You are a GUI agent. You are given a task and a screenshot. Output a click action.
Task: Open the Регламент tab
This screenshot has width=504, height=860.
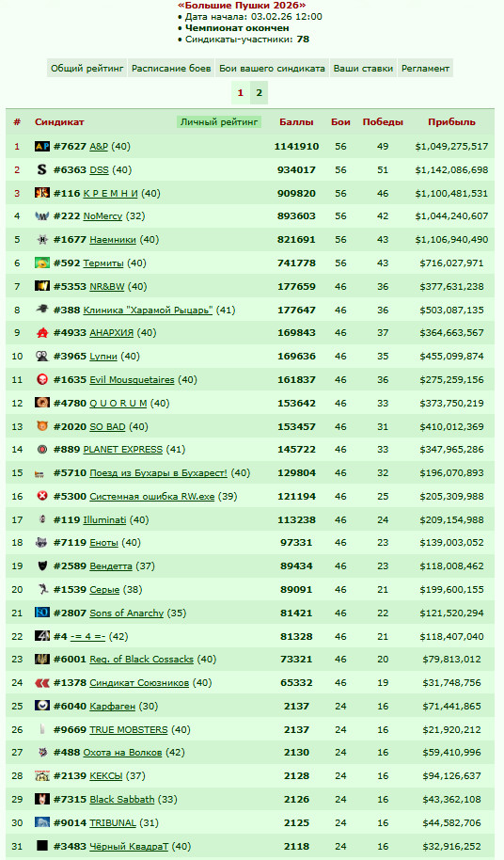(425, 69)
